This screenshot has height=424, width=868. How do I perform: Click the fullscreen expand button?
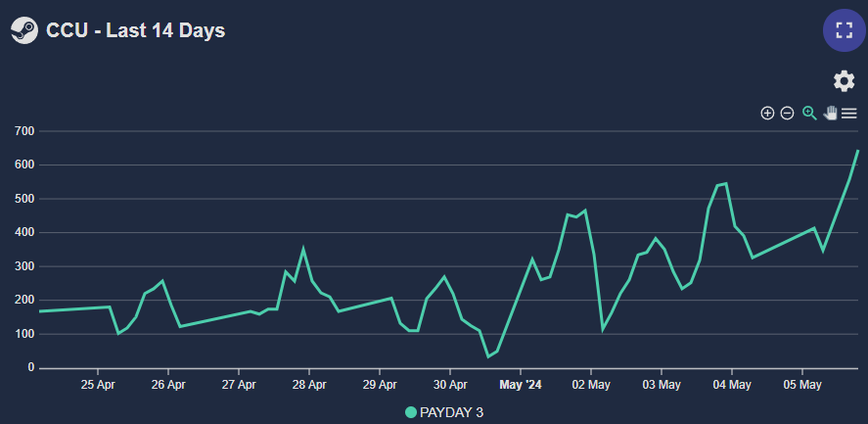click(x=844, y=30)
